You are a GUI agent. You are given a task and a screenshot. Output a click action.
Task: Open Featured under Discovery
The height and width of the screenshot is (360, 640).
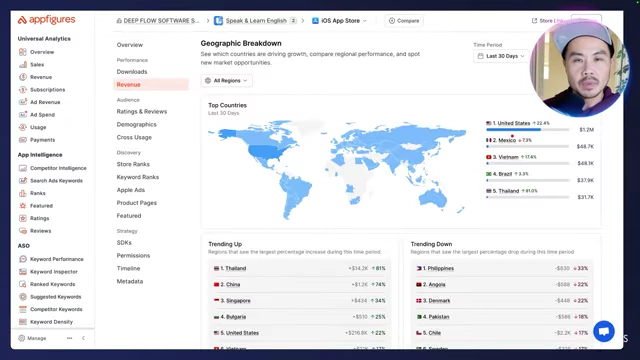point(129,216)
